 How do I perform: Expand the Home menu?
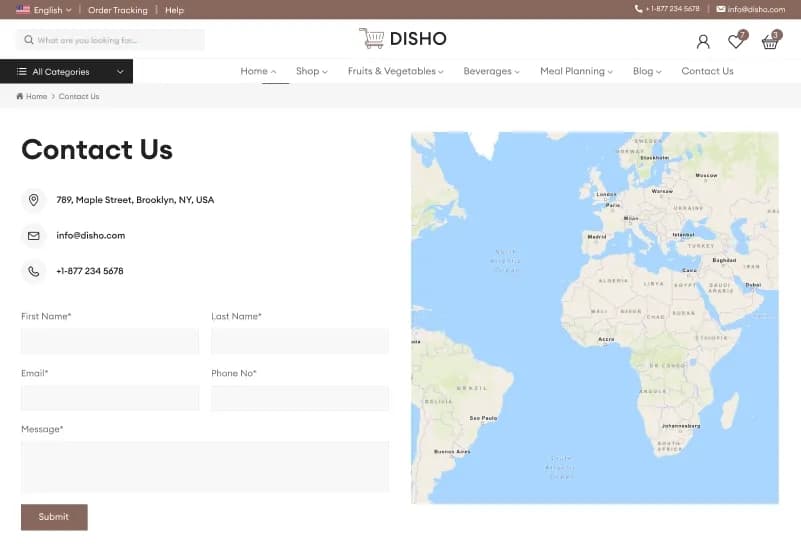258,71
